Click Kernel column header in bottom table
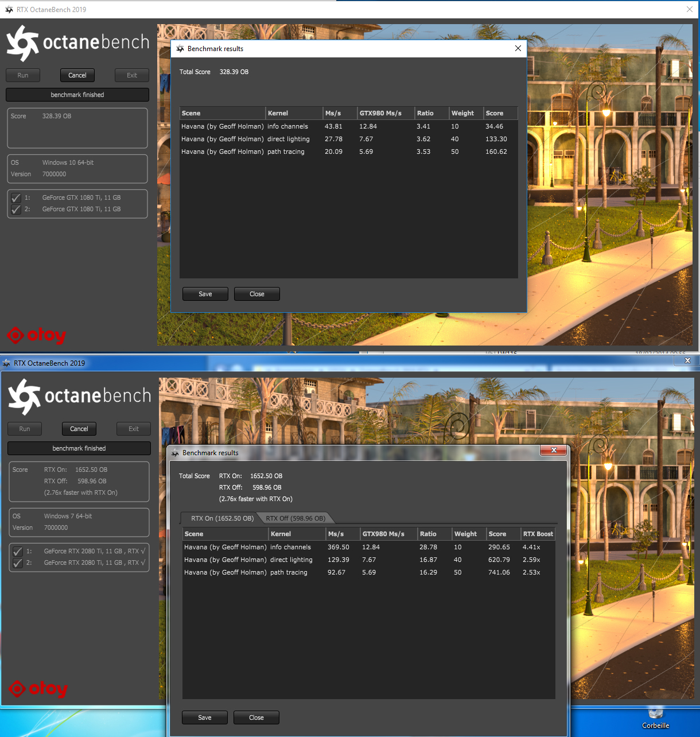The height and width of the screenshot is (737, 700). point(297,534)
